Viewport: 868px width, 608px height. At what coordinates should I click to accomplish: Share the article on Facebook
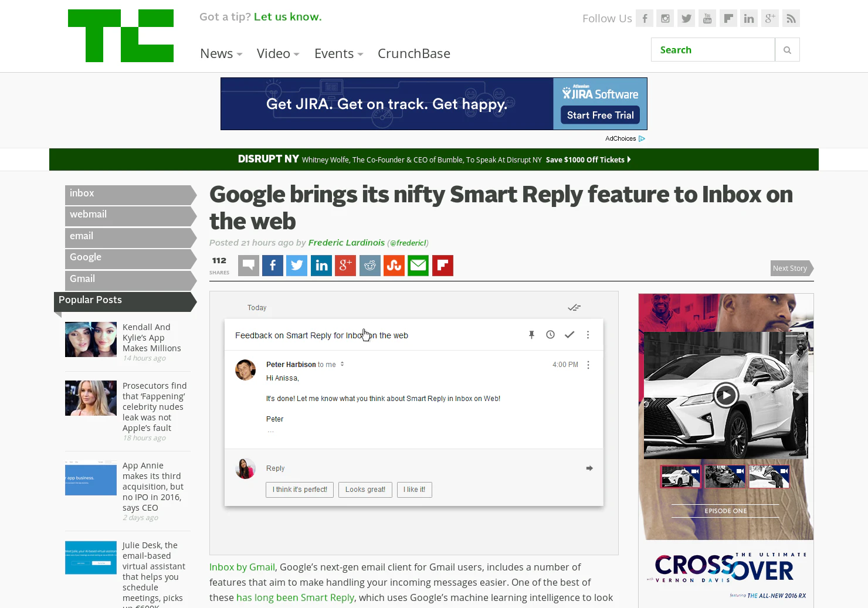pos(272,265)
